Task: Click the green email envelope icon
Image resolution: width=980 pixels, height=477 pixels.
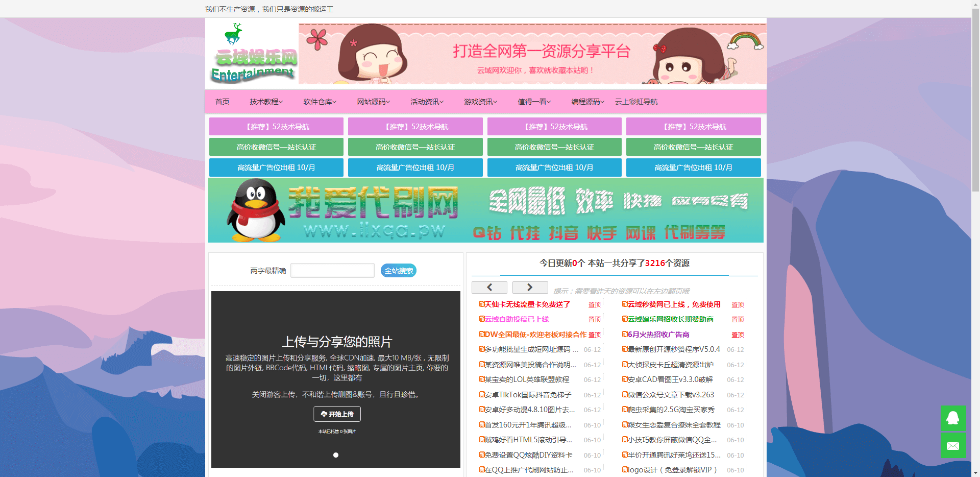Action: [x=952, y=446]
